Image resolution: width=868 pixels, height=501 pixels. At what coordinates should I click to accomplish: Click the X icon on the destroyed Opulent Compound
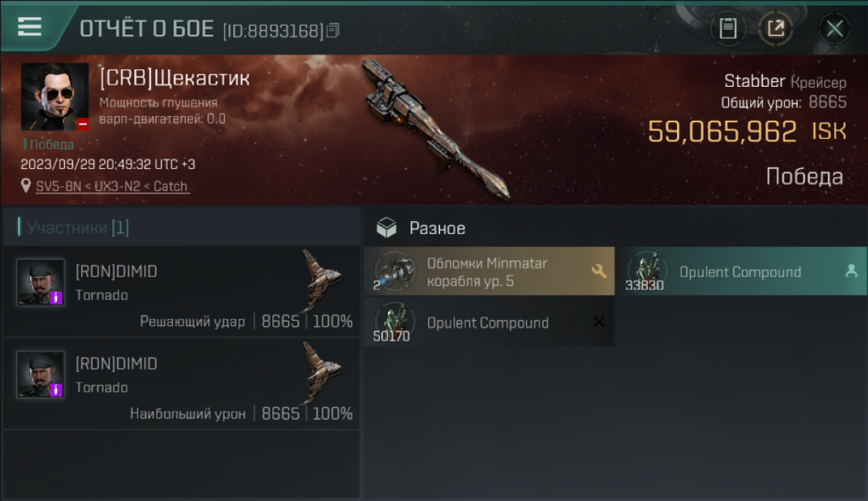coord(599,322)
